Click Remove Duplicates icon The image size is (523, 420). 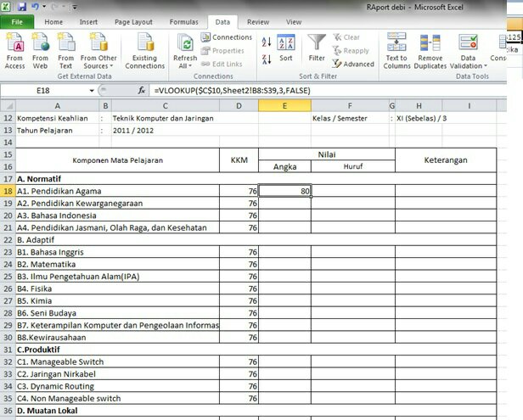(x=432, y=50)
